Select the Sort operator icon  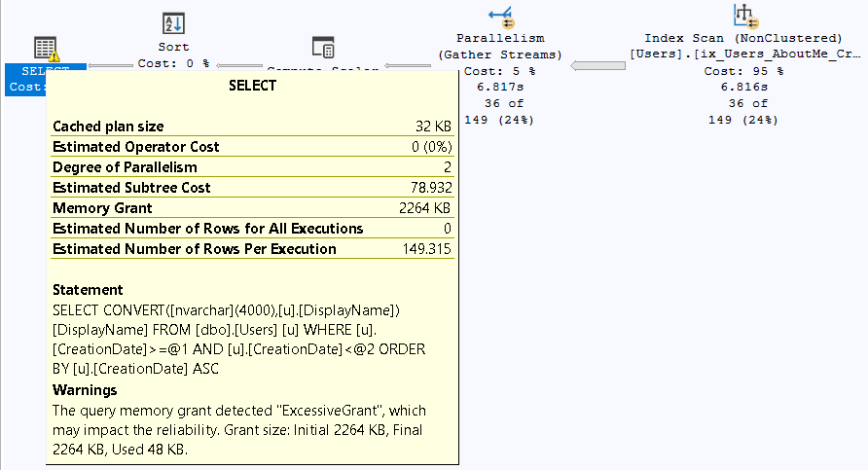173,23
